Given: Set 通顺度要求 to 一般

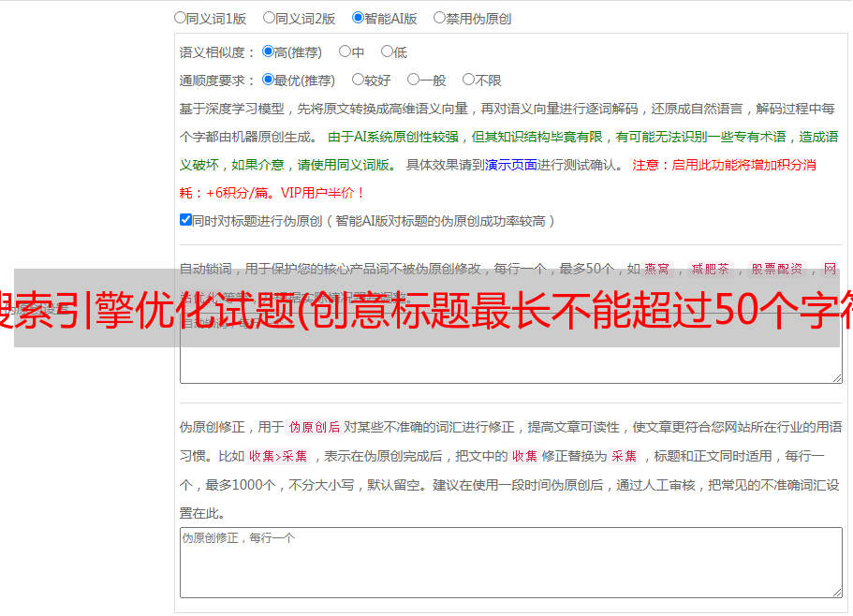Looking at the screenshot, I should [414, 80].
